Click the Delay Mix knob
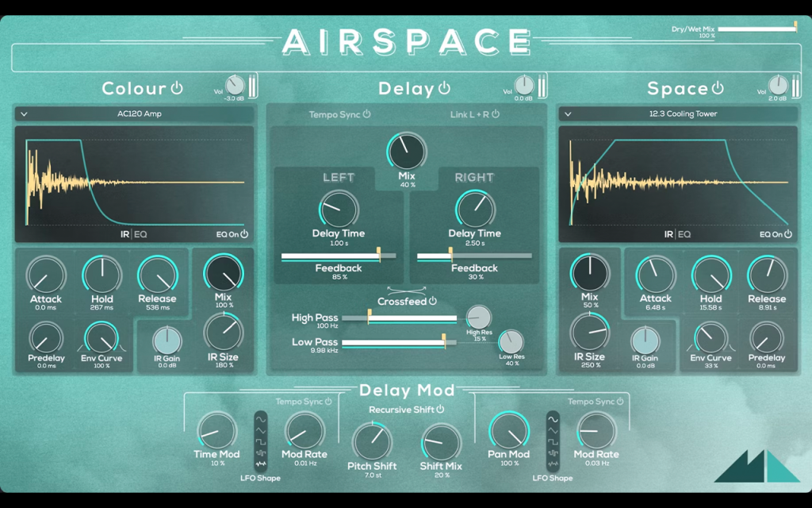 (x=407, y=152)
